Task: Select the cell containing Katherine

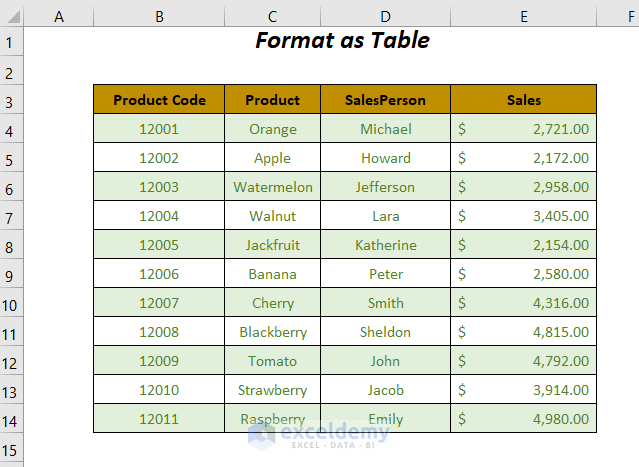Action: pos(385,245)
